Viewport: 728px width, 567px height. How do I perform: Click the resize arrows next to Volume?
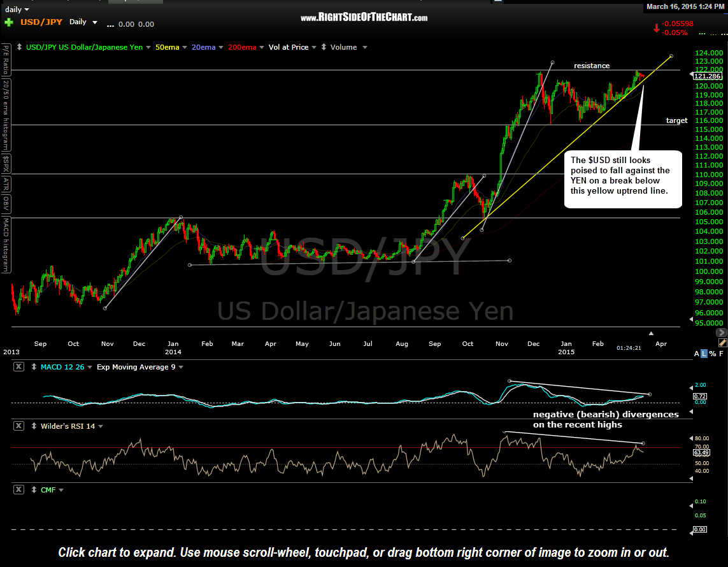point(324,47)
